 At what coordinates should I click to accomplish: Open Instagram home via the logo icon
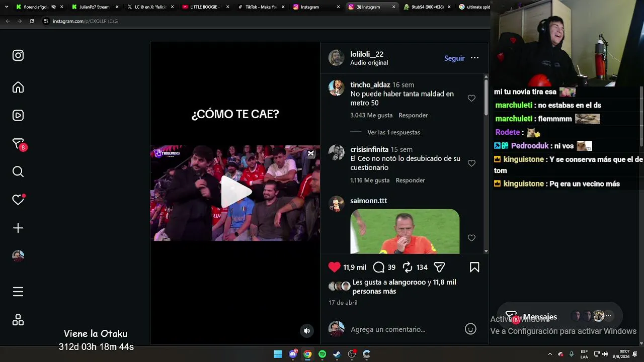click(x=18, y=55)
